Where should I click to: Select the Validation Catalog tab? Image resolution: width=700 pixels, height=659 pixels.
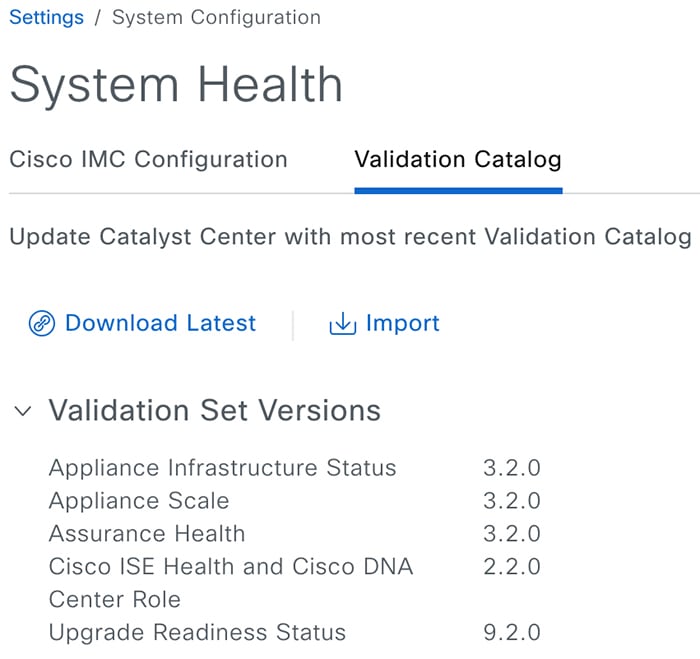tap(458, 159)
